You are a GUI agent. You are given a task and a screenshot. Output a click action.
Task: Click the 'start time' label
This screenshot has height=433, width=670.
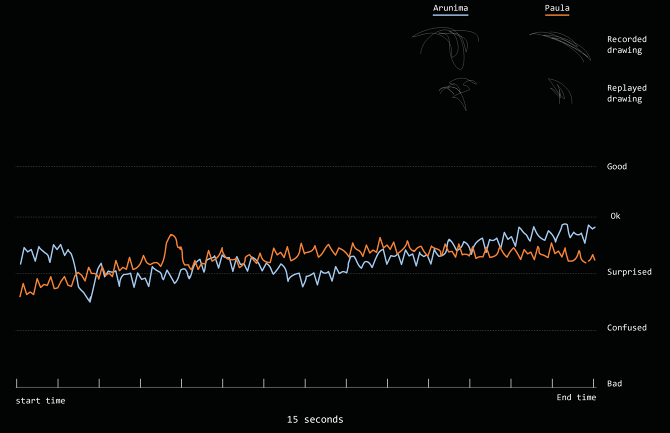(x=41, y=401)
